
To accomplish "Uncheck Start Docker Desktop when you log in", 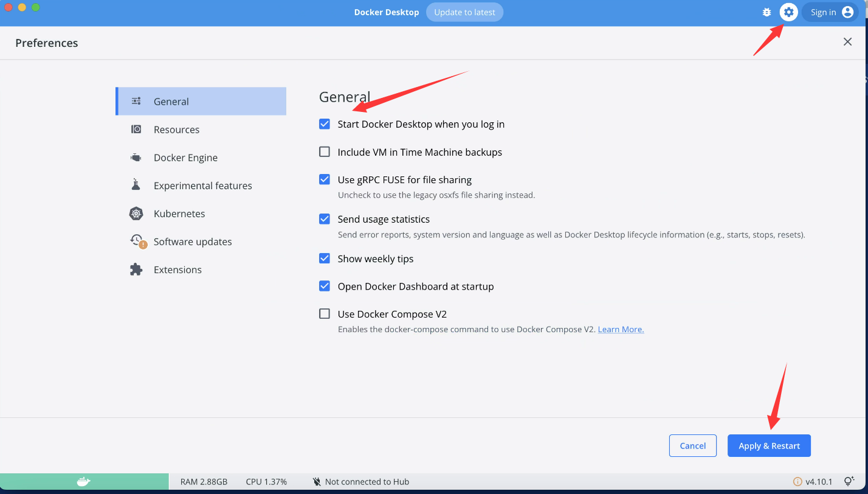I will [325, 124].
